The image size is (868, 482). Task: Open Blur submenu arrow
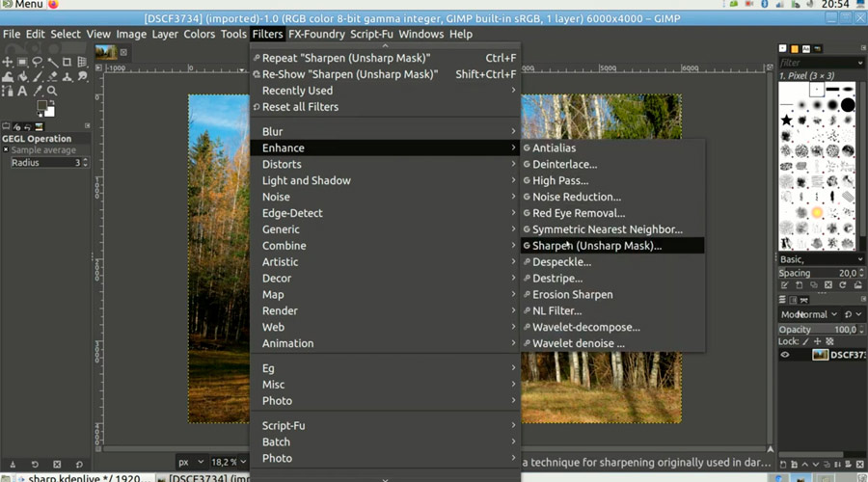click(x=513, y=131)
